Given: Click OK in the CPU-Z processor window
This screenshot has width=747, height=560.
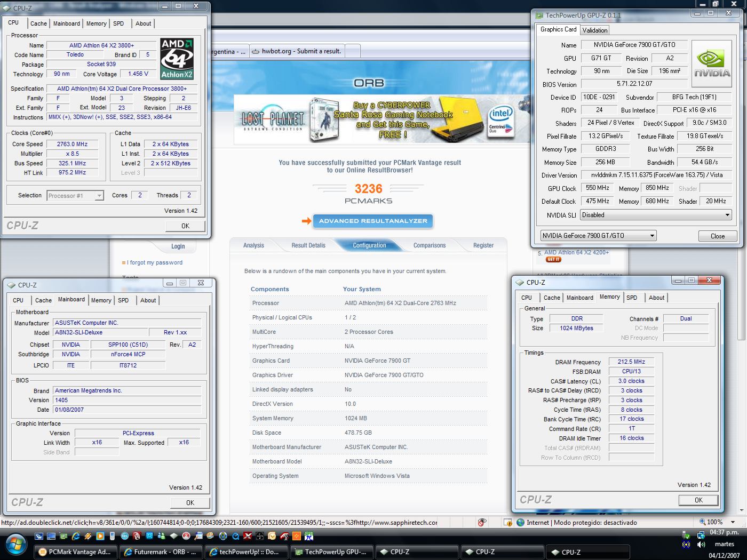Looking at the screenshot, I should click(185, 226).
